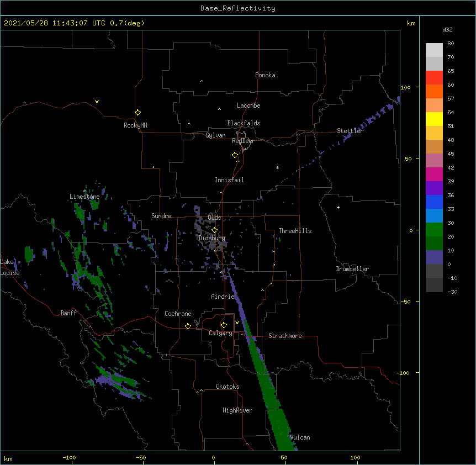This screenshot has width=476, height=465.
Task: Click the white caret marker west of Ponoka
Action: [x=202, y=81]
